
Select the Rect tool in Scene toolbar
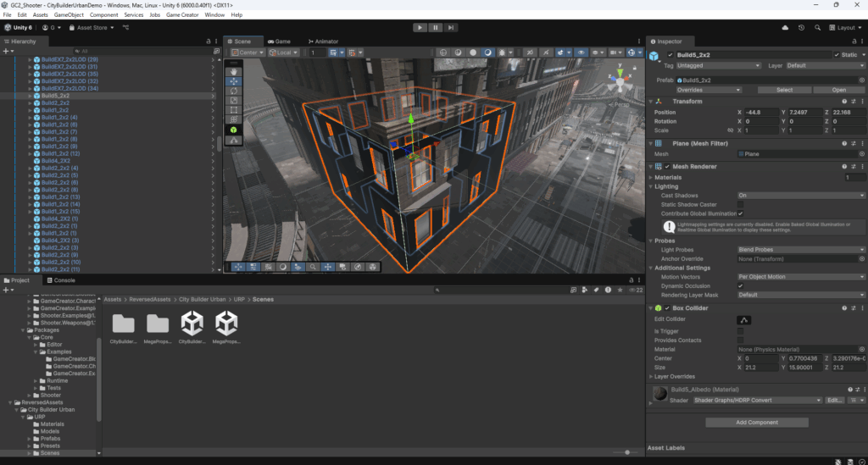(235, 110)
